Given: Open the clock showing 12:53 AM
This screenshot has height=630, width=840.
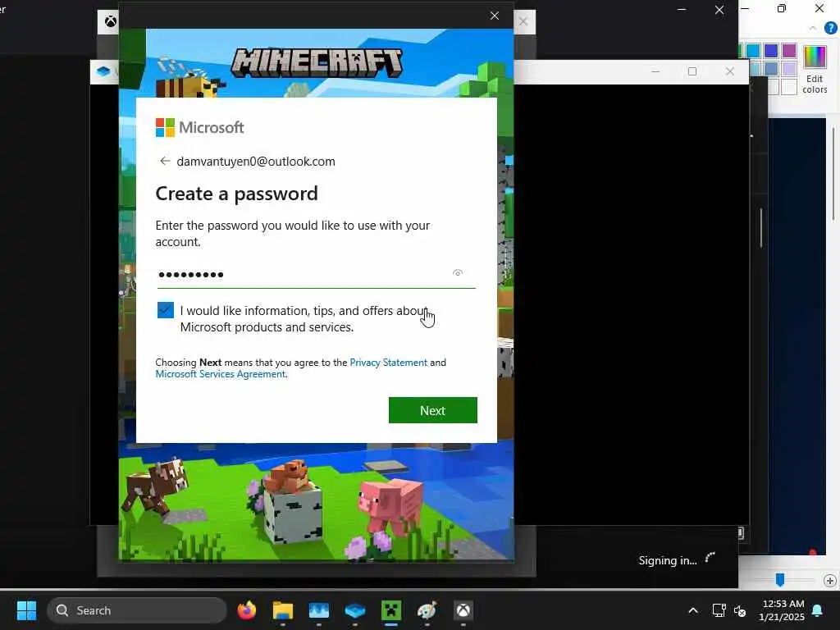Looking at the screenshot, I should 783,610.
